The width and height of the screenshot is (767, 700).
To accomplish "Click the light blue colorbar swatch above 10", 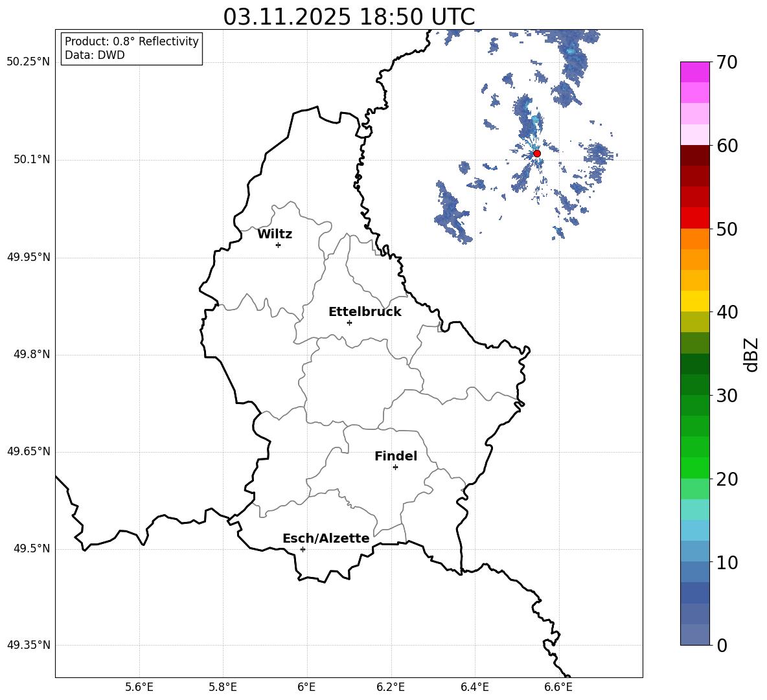I will tap(695, 551).
